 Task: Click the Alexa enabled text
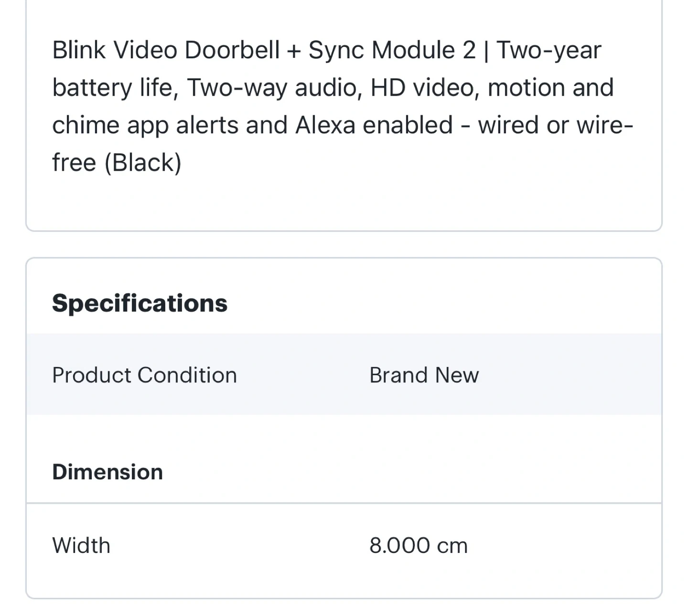[x=374, y=125]
